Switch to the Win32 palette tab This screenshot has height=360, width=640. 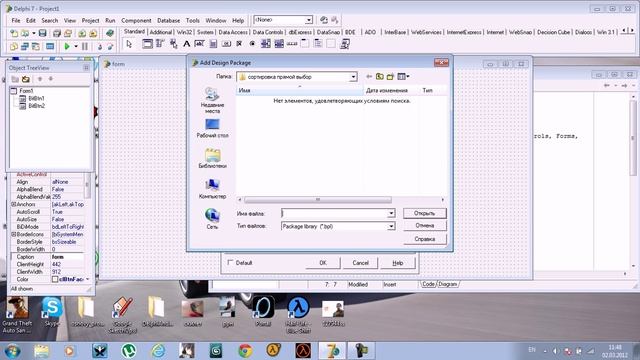pos(184,32)
